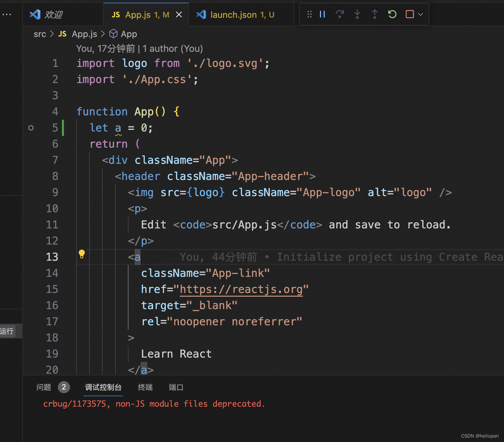Stop the debugging session
Viewport: 504px width, 442px height.
(x=410, y=14)
